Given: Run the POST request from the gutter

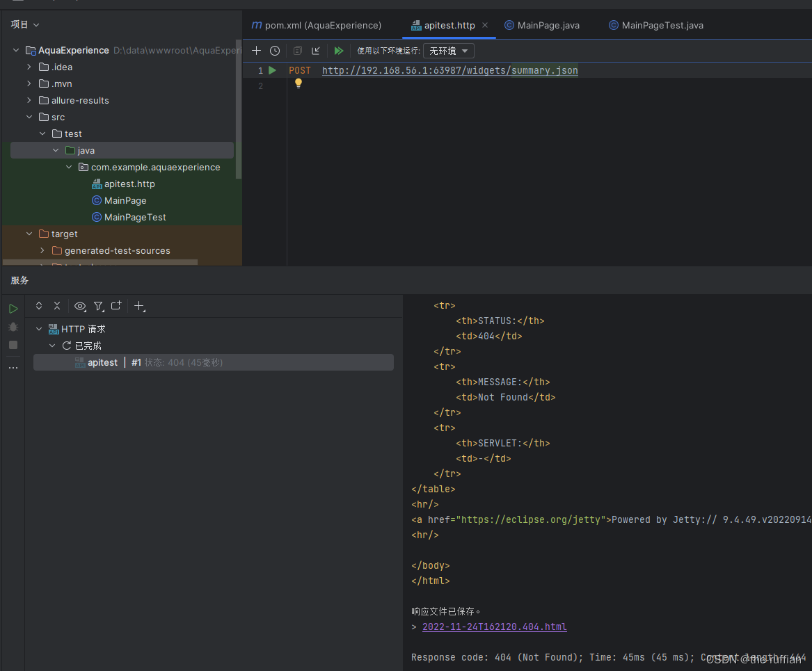Looking at the screenshot, I should click(x=272, y=70).
